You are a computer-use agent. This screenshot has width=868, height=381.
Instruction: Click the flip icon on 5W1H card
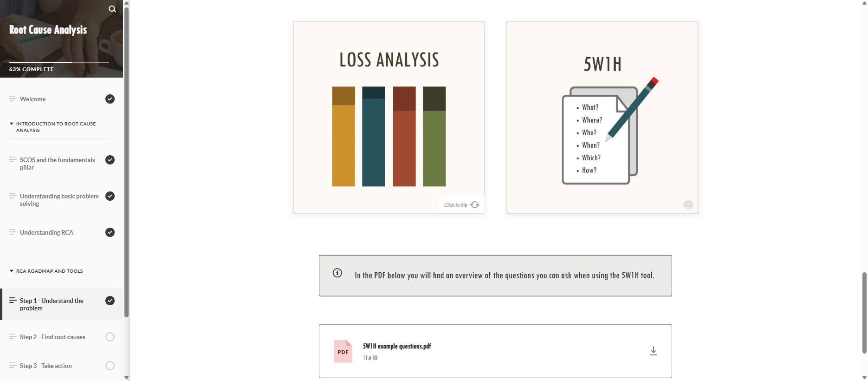click(688, 204)
